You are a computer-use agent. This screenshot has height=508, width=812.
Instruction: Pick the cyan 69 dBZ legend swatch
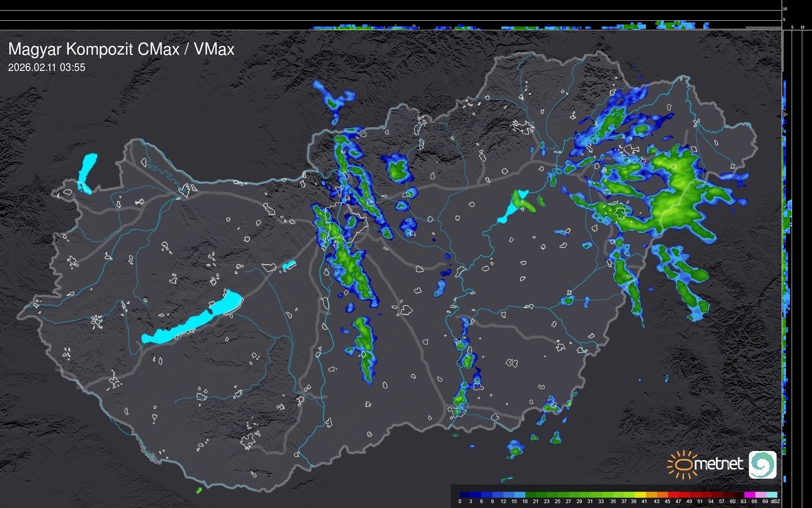point(771,495)
